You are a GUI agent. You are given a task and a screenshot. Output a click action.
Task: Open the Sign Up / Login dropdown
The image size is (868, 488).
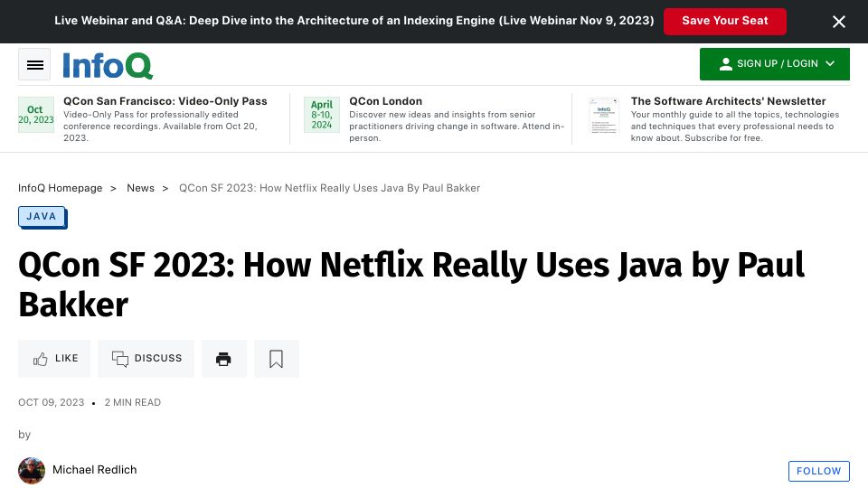[775, 64]
